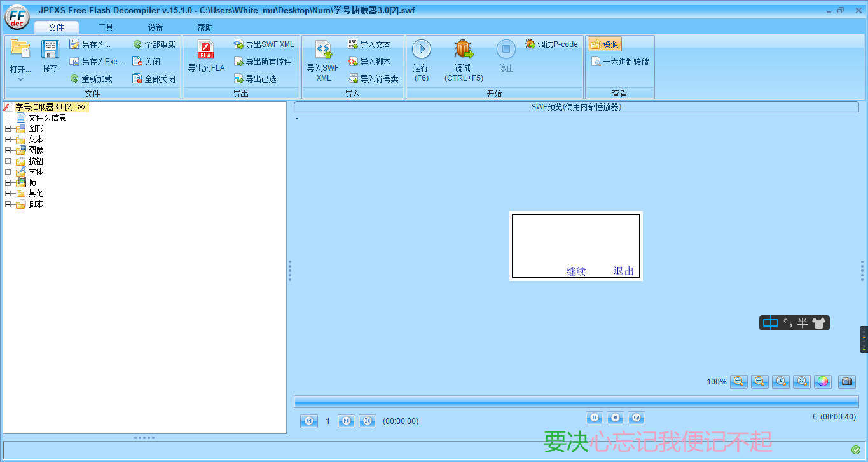Image resolution: width=868 pixels, height=462 pixels.
Task: Click the shirt skin icon on IME bar
Action: coord(818,323)
